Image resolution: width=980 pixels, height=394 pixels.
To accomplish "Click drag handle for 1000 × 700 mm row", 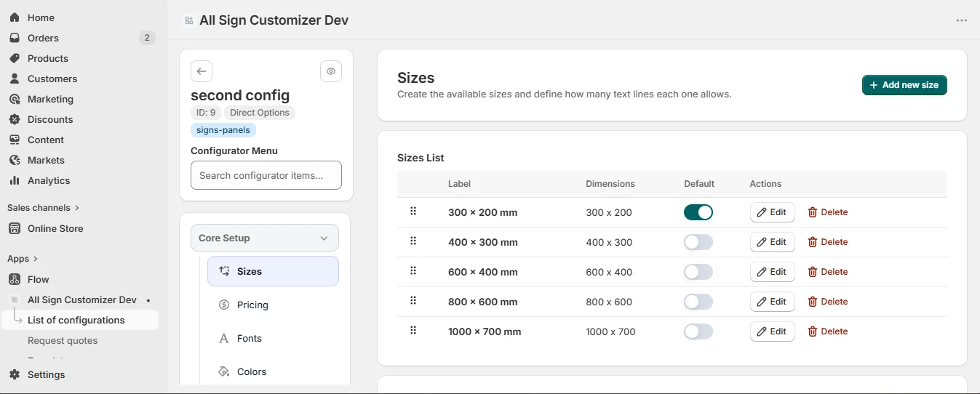I will click(x=413, y=331).
